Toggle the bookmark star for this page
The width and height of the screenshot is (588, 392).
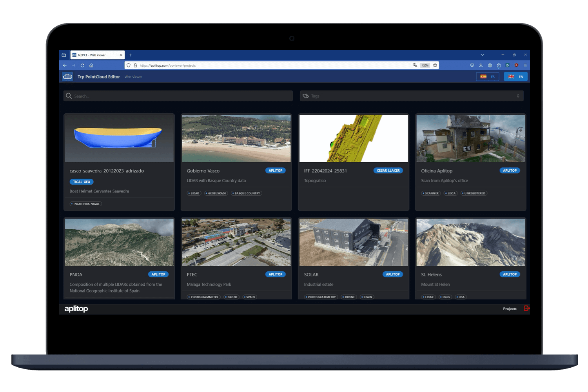point(435,65)
